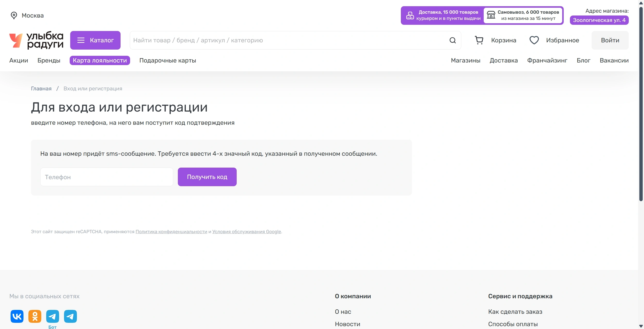Viewport: 644px width, 329px height.
Task: Click the heart favorites icon
Action: 534,40
